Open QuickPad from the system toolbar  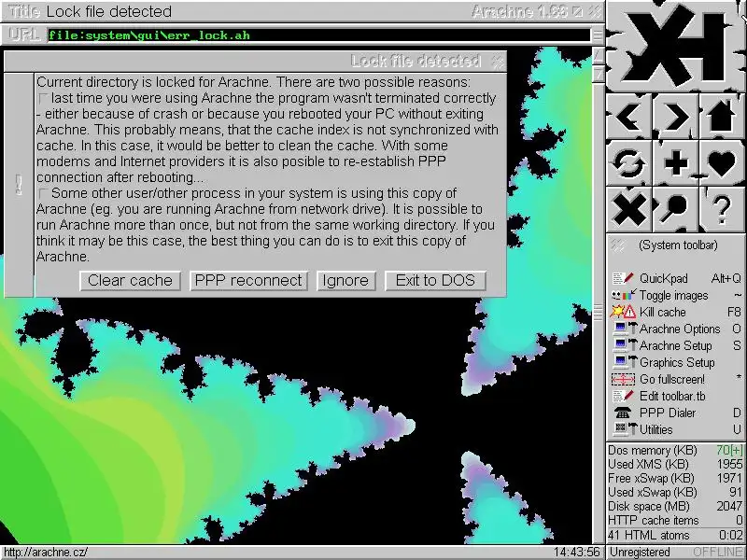(x=676, y=278)
